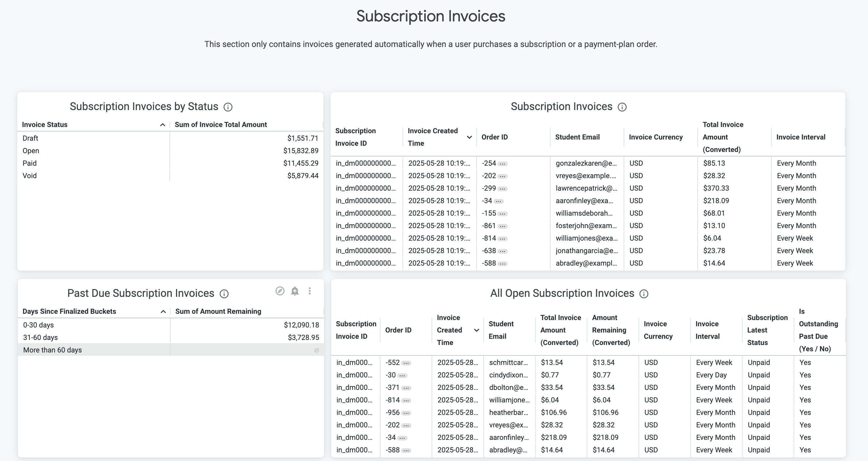This screenshot has height=461, width=868.
Task: Click ascending sort caret on Invoice Status column
Action: tap(162, 125)
